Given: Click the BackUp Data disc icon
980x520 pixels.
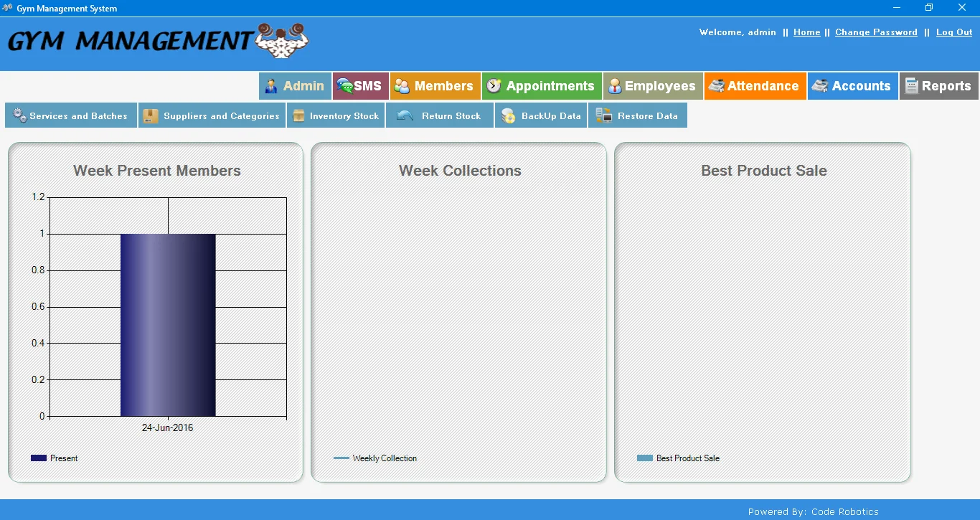Looking at the screenshot, I should 508,115.
